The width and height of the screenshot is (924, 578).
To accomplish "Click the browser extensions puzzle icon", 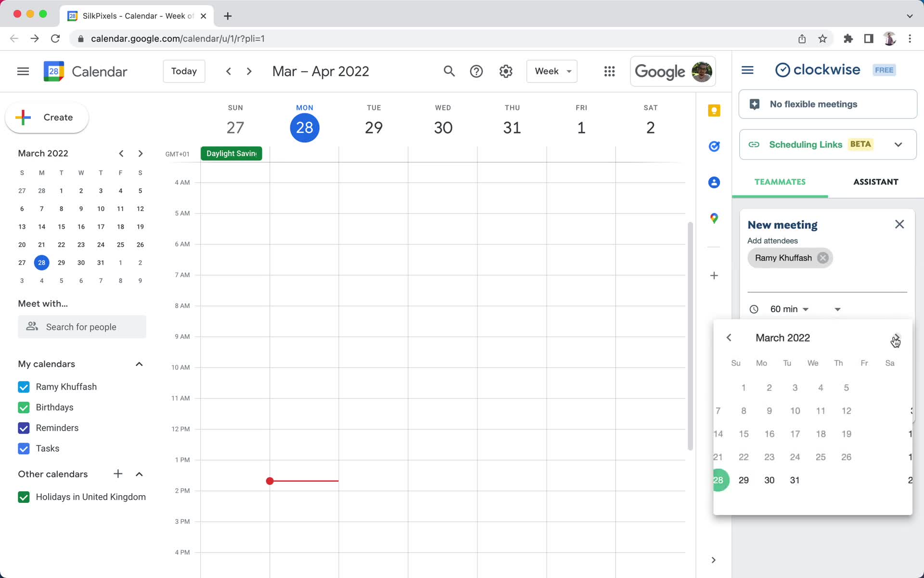I will 848,39.
